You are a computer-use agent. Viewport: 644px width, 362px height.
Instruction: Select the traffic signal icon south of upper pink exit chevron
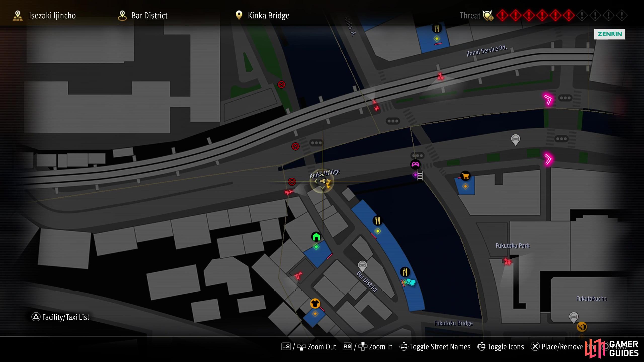(561, 139)
